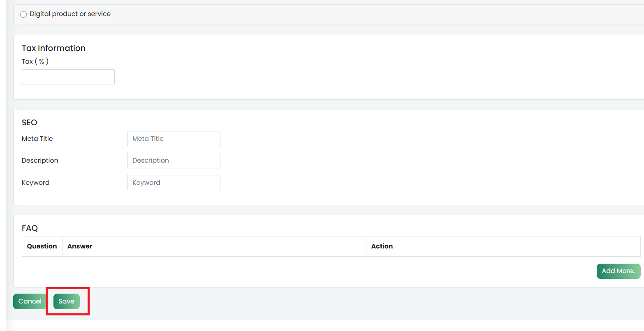Click the Keyword label text
The width and height of the screenshot is (644, 331).
click(35, 183)
